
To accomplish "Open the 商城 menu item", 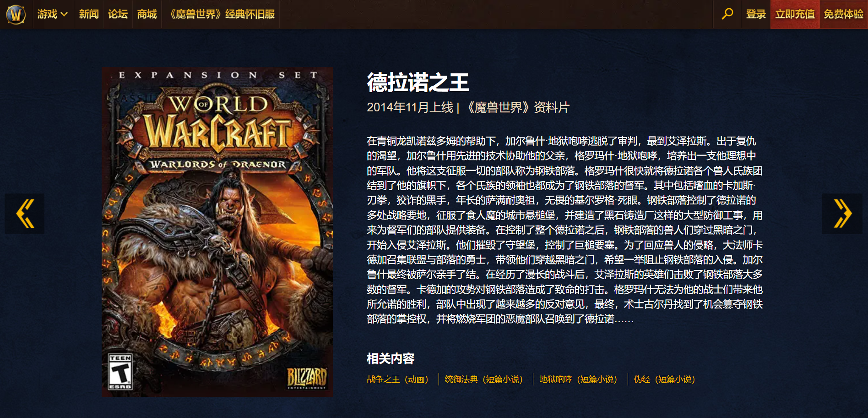I will pos(147,14).
